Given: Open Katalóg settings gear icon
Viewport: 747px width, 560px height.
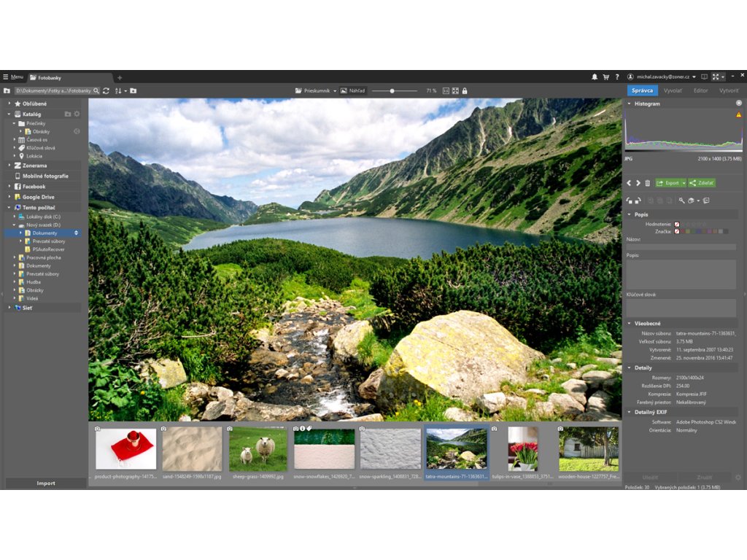Looking at the screenshot, I should pyautogui.click(x=77, y=114).
